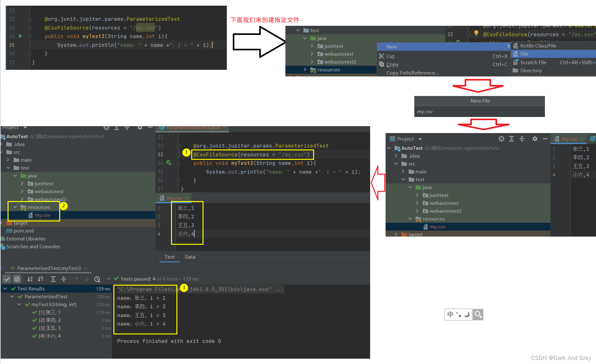Click the IME Chinese mode '中' icon
The width and height of the screenshot is (596, 364).
coord(450,314)
